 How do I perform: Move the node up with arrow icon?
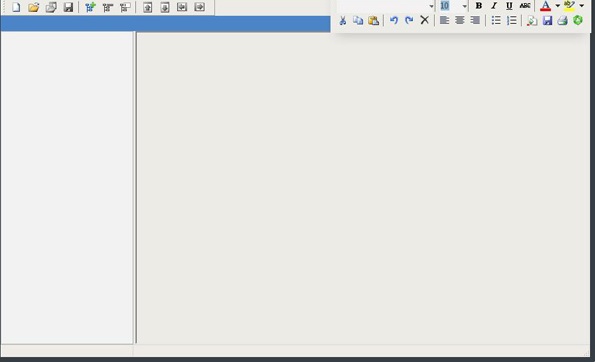tap(148, 7)
